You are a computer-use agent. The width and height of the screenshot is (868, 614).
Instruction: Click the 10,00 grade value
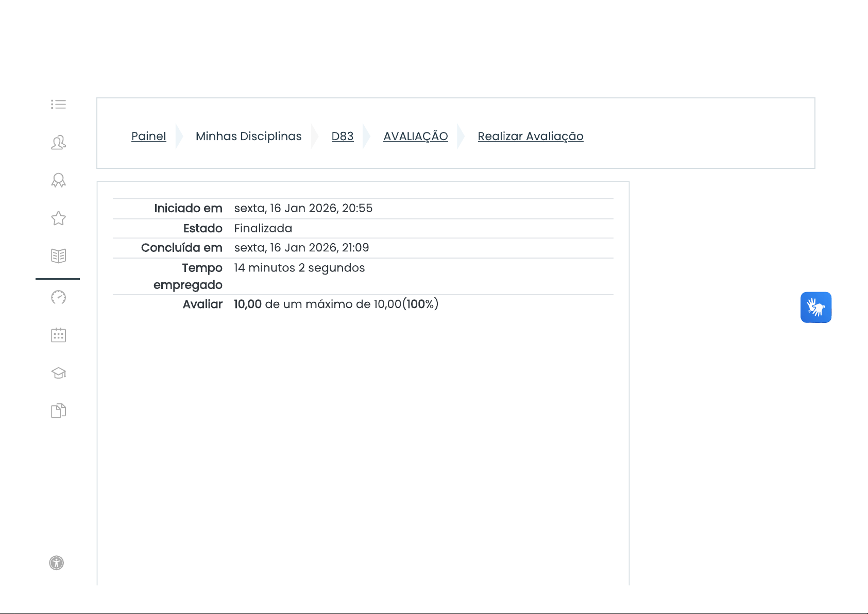(x=248, y=304)
